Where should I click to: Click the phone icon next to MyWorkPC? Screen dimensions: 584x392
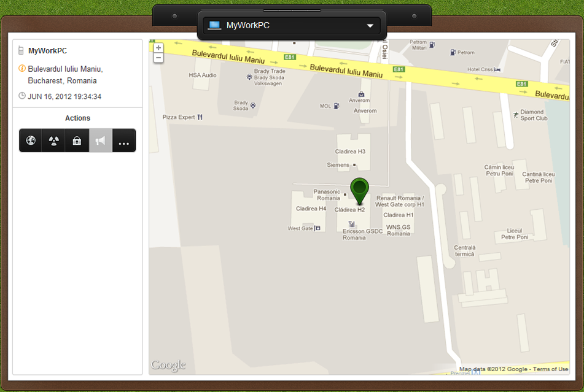click(21, 50)
